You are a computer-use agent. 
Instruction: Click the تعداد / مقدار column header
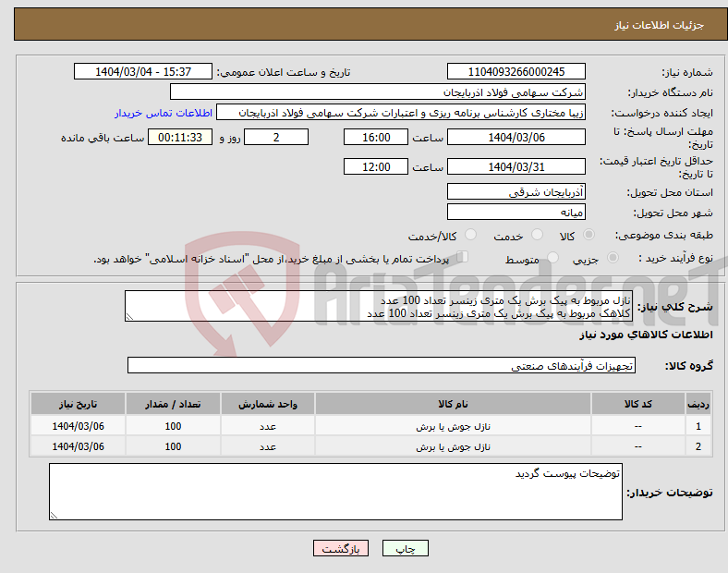tap(173, 404)
